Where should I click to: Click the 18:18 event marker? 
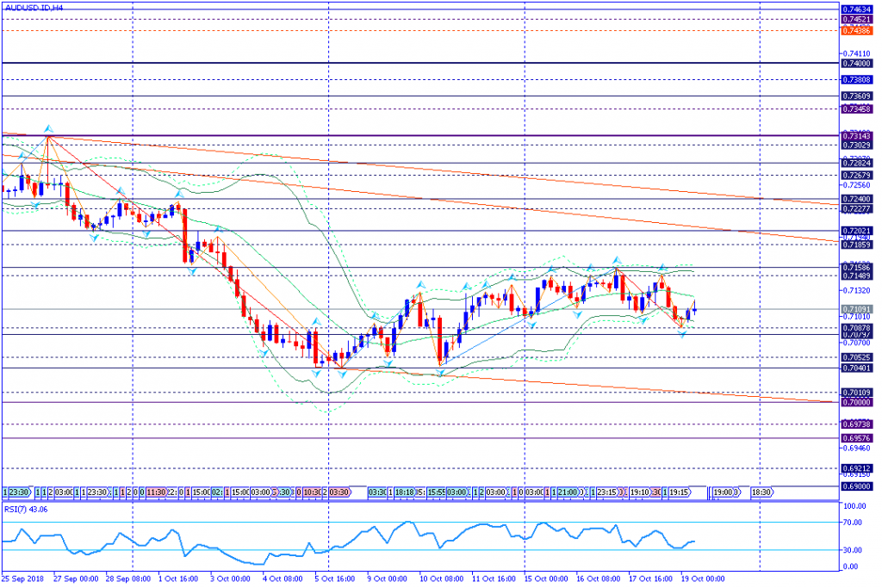pyautogui.click(x=406, y=492)
